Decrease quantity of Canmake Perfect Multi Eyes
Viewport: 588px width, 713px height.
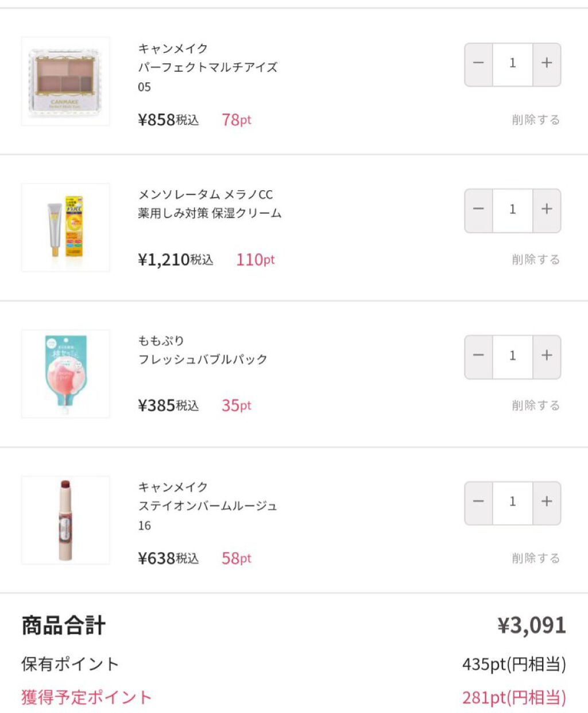[x=478, y=63]
